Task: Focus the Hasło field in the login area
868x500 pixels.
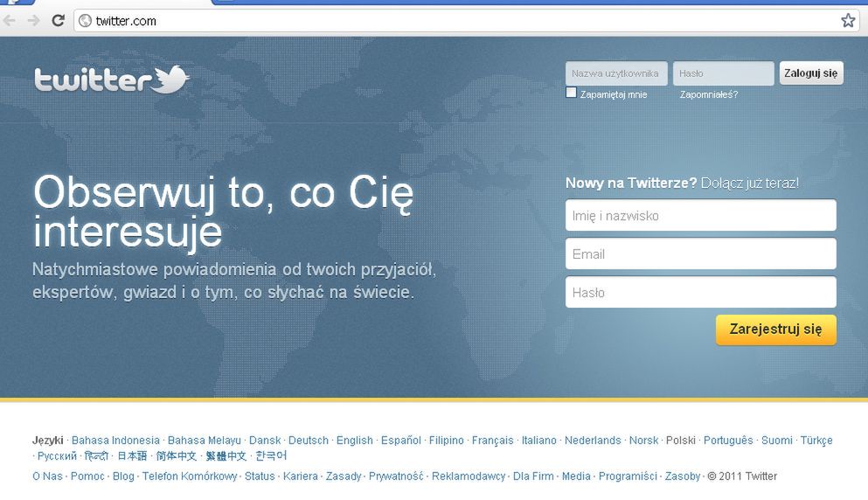Action: pyautogui.click(x=723, y=73)
